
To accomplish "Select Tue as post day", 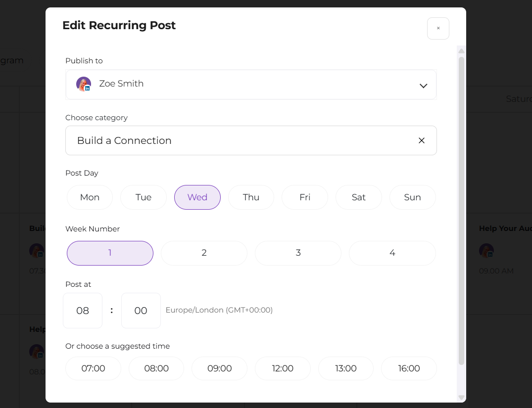I will pyautogui.click(x=144, y=197).
